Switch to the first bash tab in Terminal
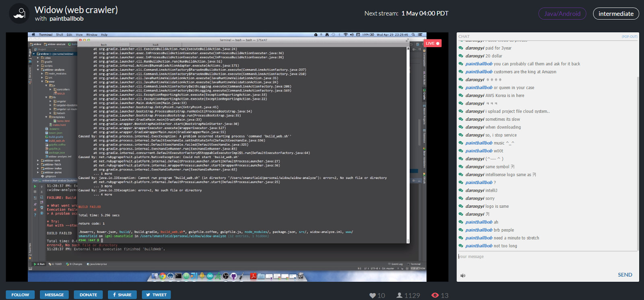Screen dimensions: 644x300 pos(104,45)
